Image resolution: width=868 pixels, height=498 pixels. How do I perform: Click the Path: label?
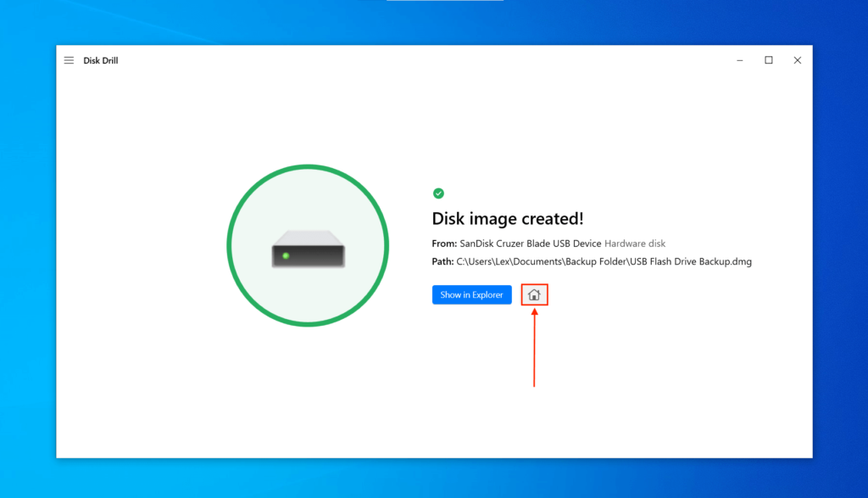(x=442, y=261)
